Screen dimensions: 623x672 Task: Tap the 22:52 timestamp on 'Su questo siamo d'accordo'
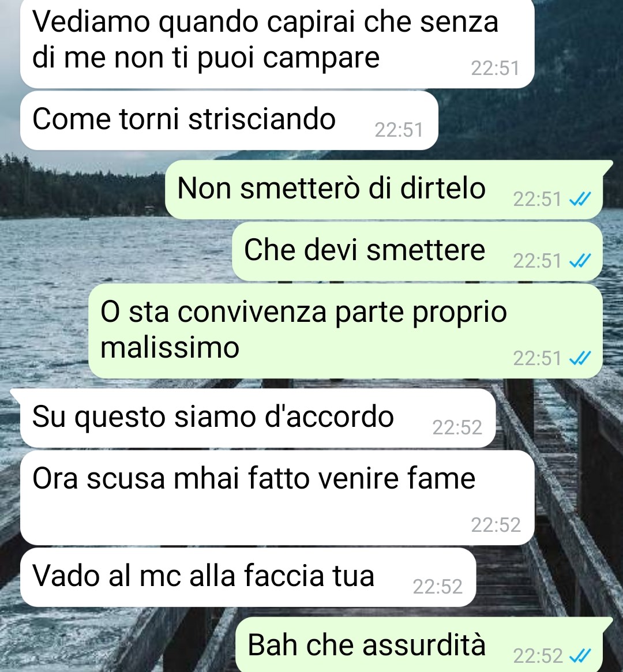[457, 427]
